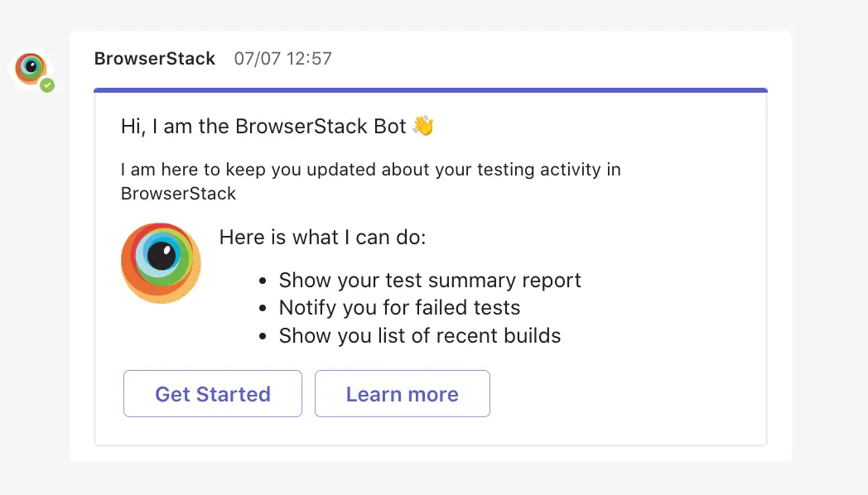868x495 pixels.
Task: Click the bullet dot before recent builds item
Action: (263, 337)
